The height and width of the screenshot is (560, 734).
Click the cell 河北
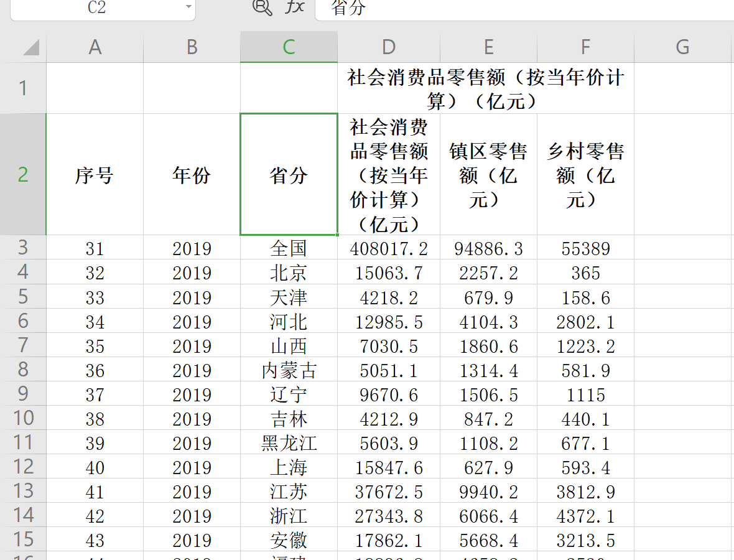click(289, 320)
